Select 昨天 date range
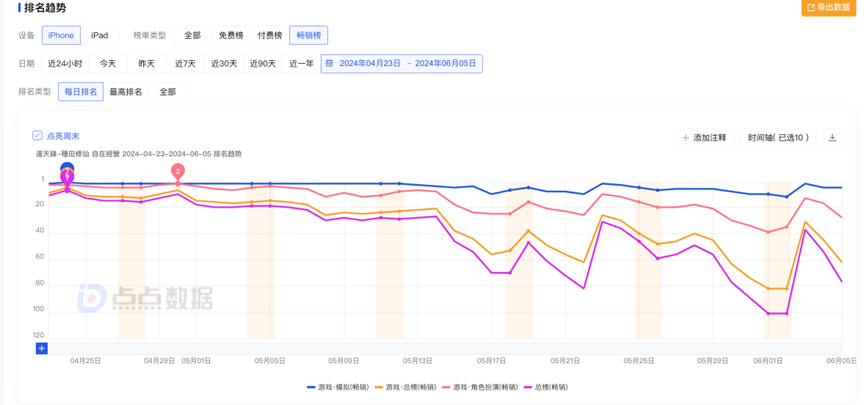Image resolution: width=864 pixels, height=405 pixels. pyautogui.click(x=147, y=64)
